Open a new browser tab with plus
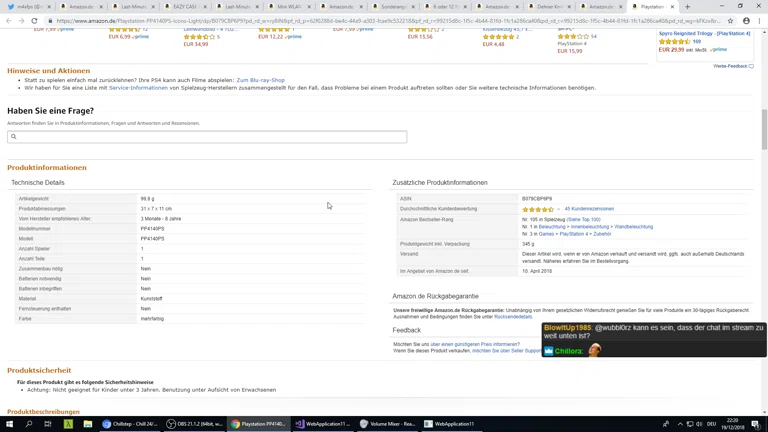The width and height of the screenshot is (768, 432). (x=687, y=6)
